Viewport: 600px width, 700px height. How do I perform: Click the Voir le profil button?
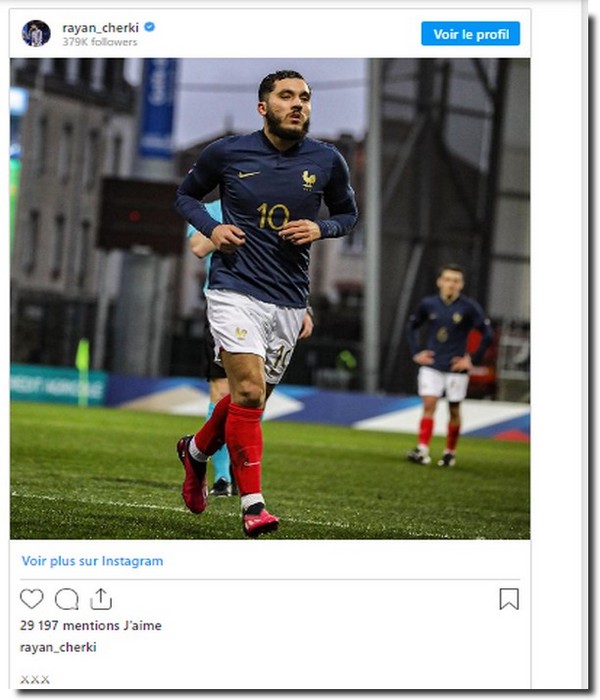click(x=471, y=34)
